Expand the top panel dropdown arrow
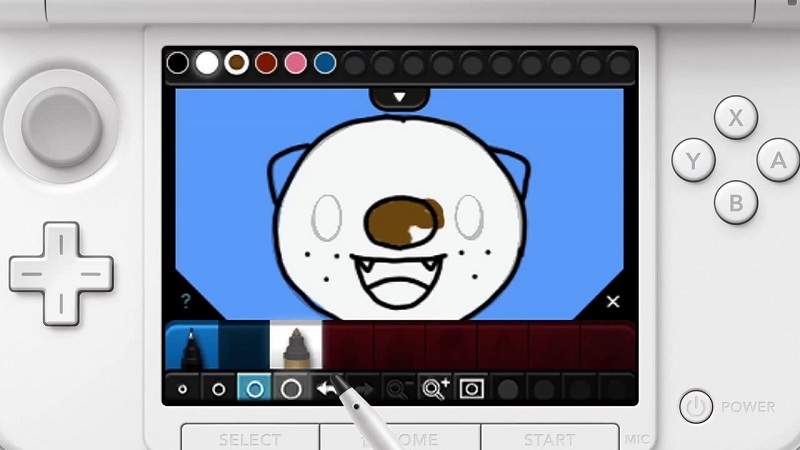The height and width of the screenshot is (450, 800). pyautogui.click(x=399, y=97)
